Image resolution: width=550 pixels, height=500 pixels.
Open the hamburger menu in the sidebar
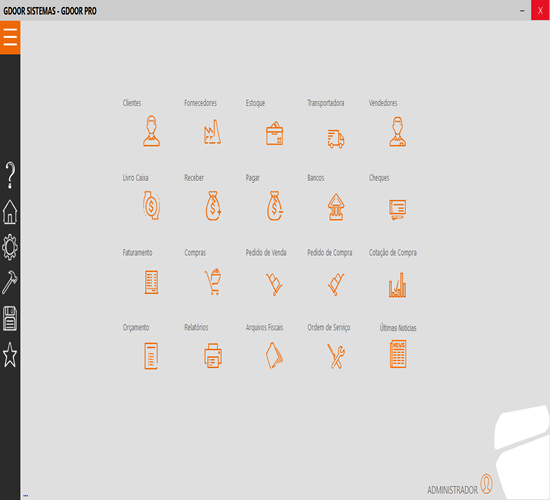point(10,37)
